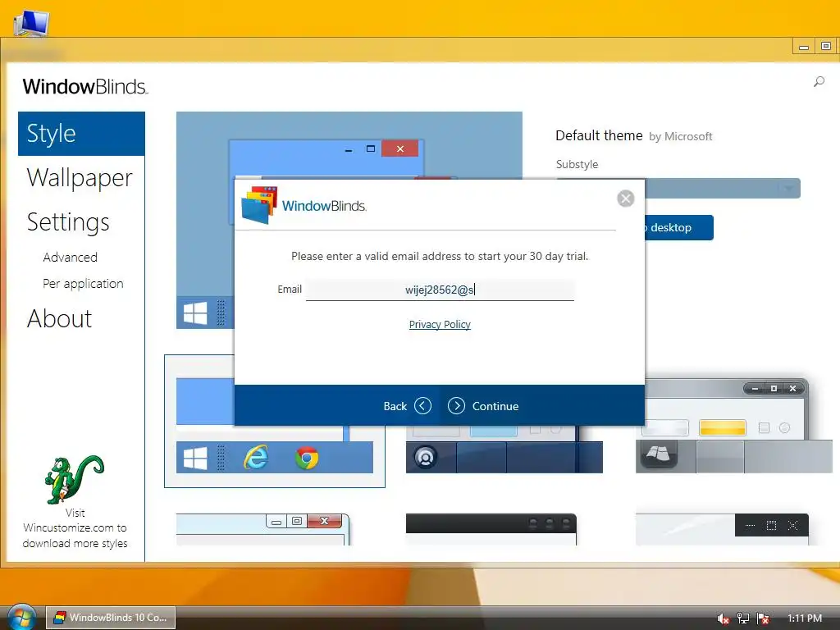Click 'by Microsoft' author text
840x630 pixels.
pos(680,137)
